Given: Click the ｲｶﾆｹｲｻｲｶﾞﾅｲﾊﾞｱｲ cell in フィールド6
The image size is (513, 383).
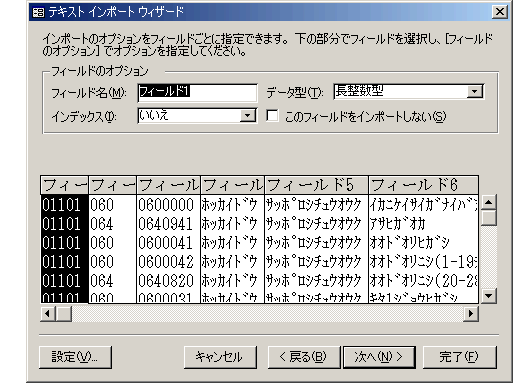Looking at the screenshot, I should point(423,205).
